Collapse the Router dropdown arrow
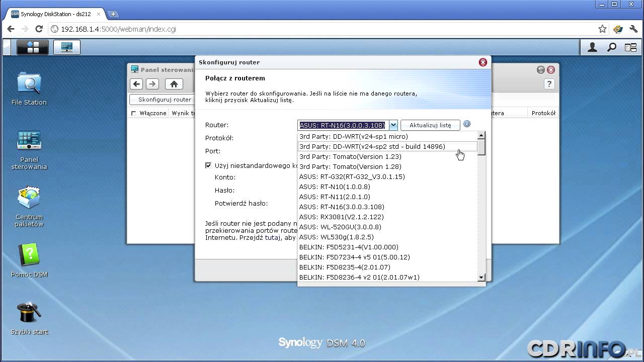The image size is (644, 362). 393,125
